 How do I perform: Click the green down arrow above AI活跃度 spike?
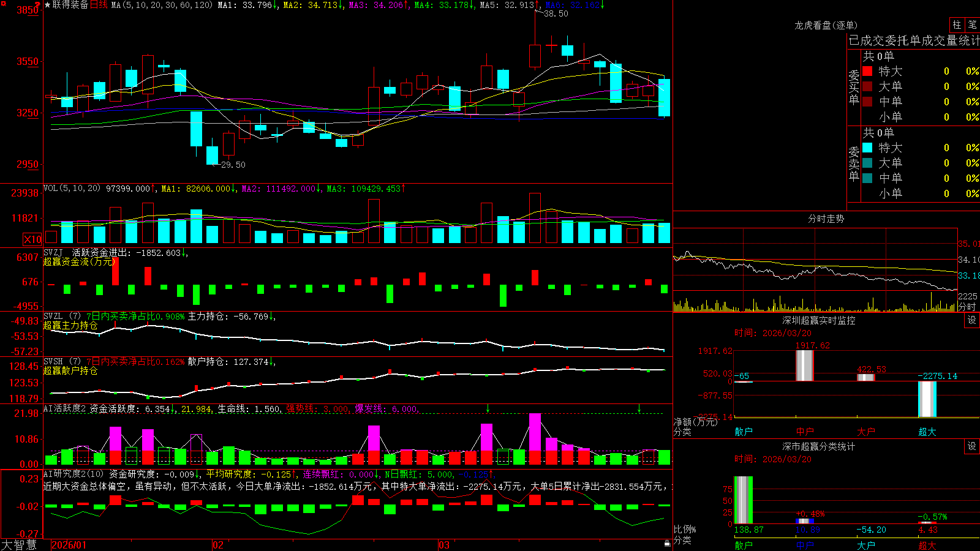[x=488, y=408]
